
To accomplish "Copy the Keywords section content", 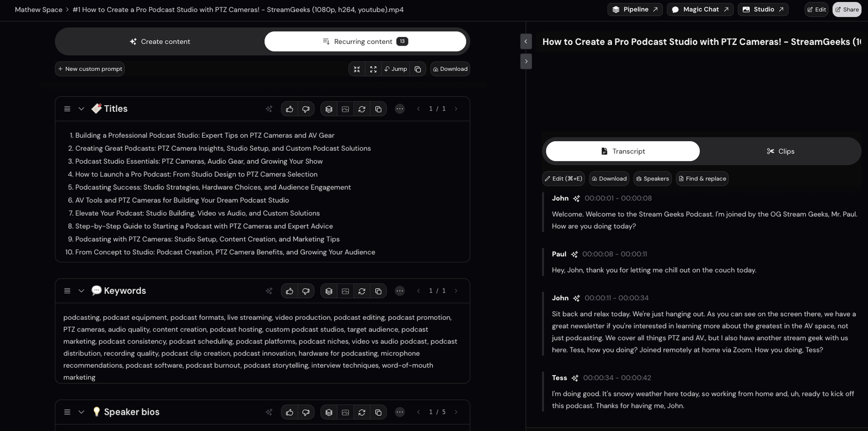I will click(x=378, y=291).
